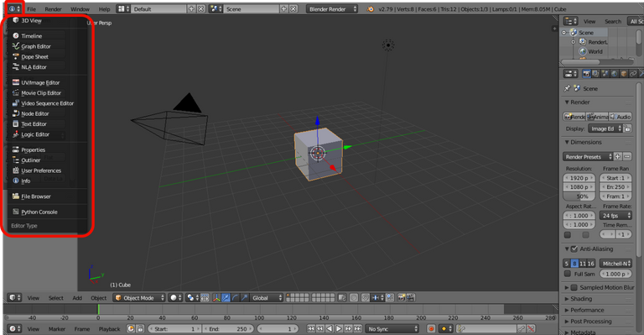This screenshot has height=335, width=644.
Task: Play the animation forward
Action: pyautogui.click(x=339, y=329)
